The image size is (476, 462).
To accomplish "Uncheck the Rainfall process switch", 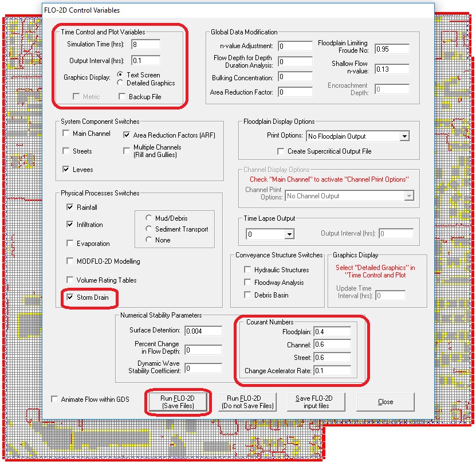I will [x=70, y=207].
